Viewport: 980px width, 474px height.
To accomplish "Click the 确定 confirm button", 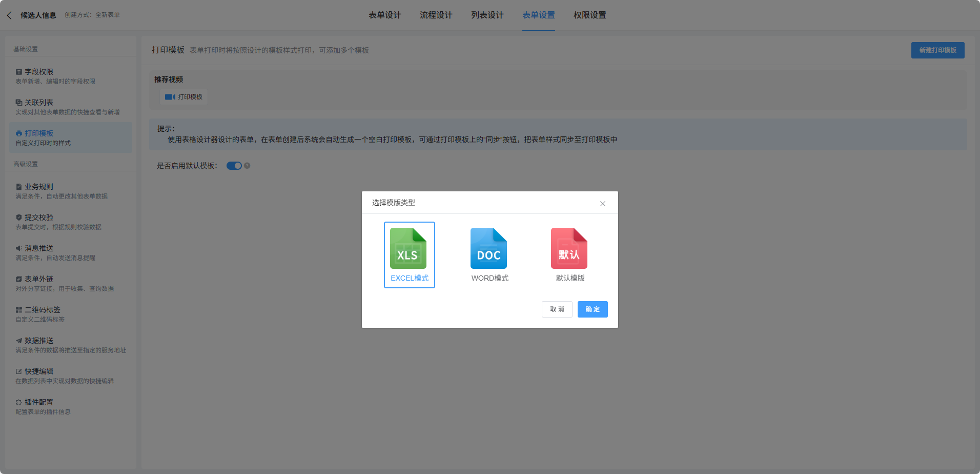I will [x=592, y=309].
